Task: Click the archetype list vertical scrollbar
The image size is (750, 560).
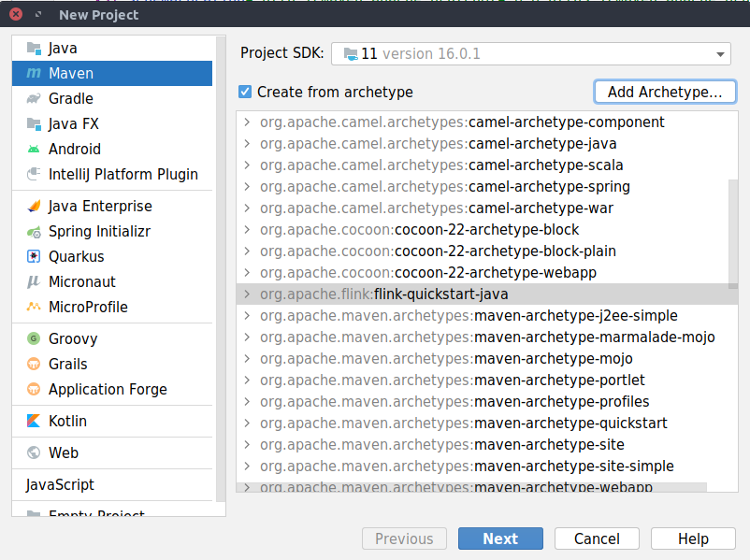Action: tap(733, 235)
